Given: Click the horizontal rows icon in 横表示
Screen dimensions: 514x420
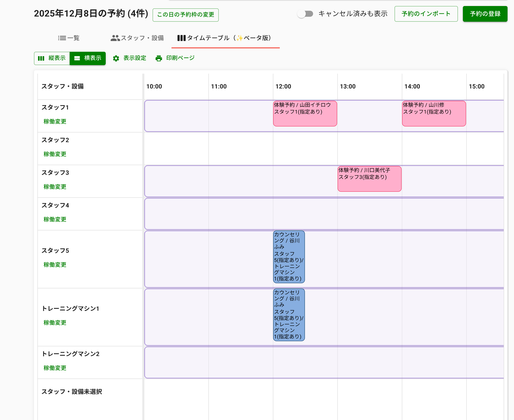Looking at the screenshot, I should tap(77, 58).
